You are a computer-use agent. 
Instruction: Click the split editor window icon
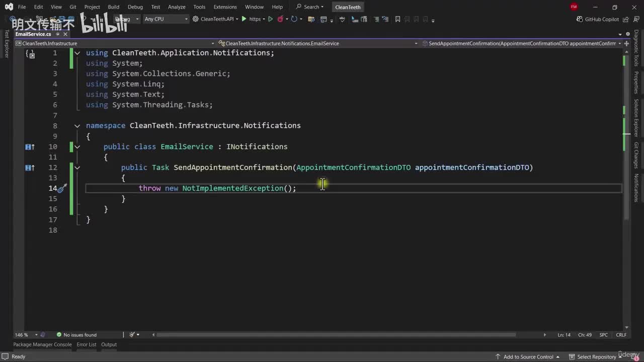626,43
